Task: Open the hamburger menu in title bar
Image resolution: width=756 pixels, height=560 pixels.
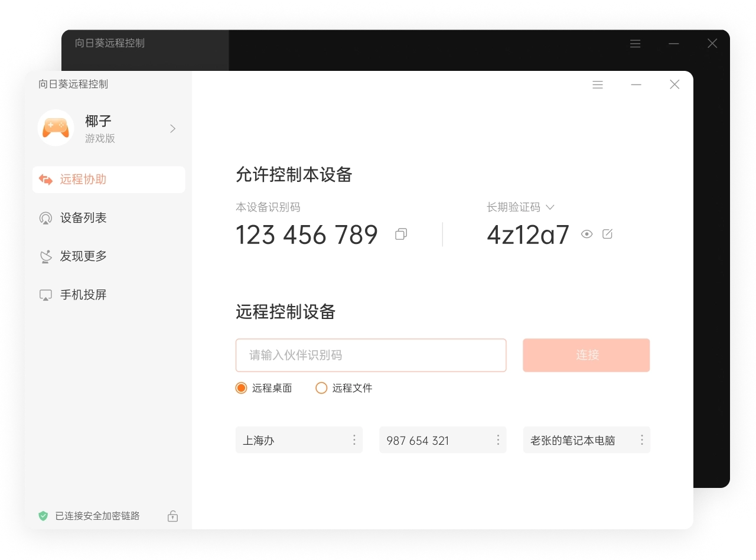Action: pos(598,85)
